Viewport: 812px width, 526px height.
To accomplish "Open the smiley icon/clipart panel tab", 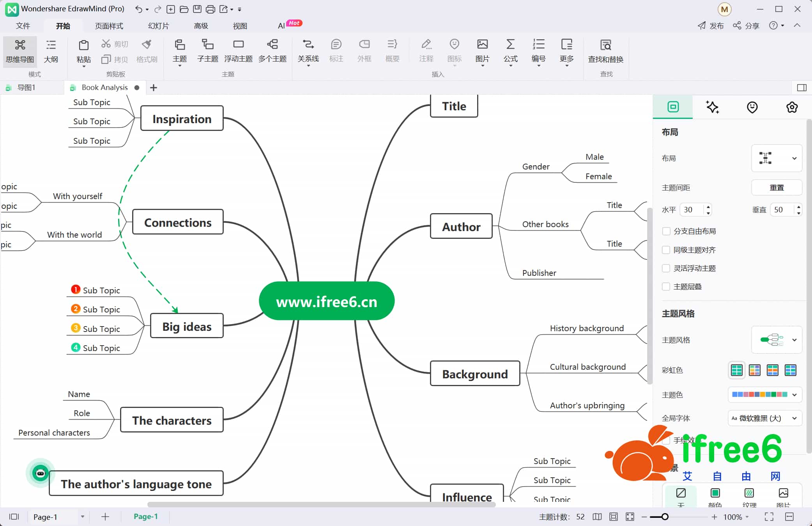I will point(752,107).
